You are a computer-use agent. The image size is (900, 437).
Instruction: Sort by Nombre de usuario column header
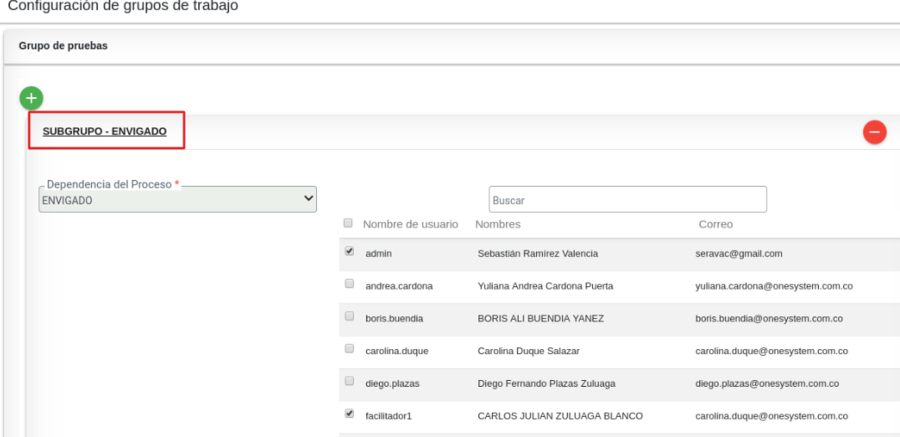coord(410,224)
